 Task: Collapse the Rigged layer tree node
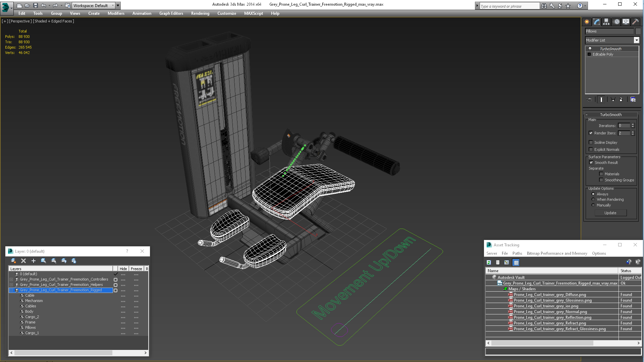[11, 290]
